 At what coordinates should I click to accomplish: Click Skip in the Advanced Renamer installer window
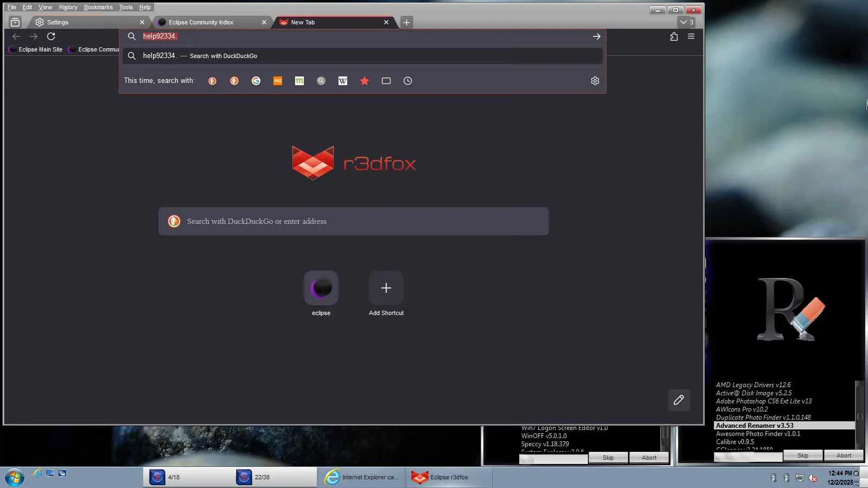pyautogui.click(x=803, y=455)
